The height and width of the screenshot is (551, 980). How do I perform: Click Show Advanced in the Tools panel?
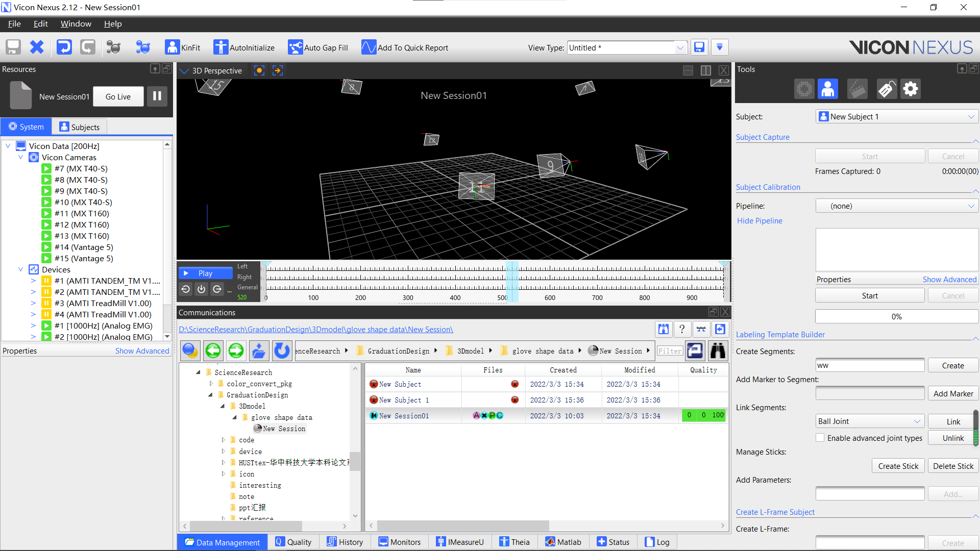(949, 279)
